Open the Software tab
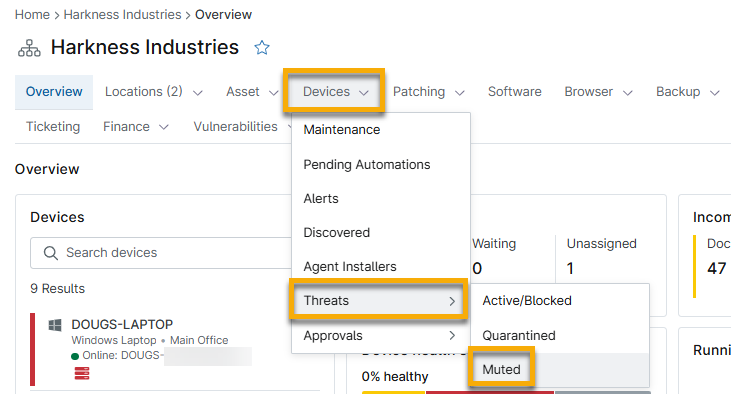731x394 pixels. coord(515,92)
